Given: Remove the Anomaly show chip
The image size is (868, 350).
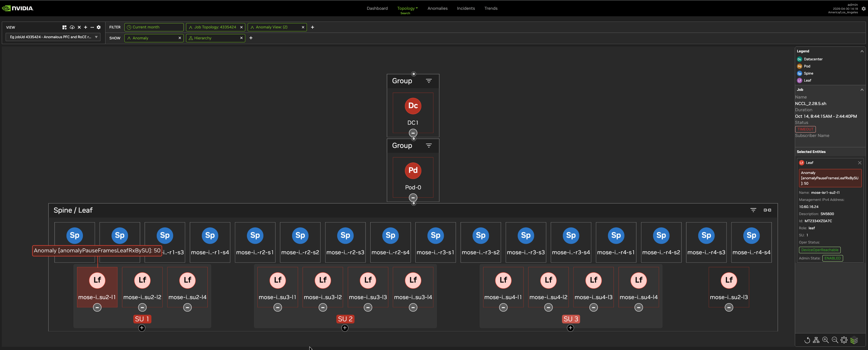Looking at the screenshot, I should coord(180,38).
